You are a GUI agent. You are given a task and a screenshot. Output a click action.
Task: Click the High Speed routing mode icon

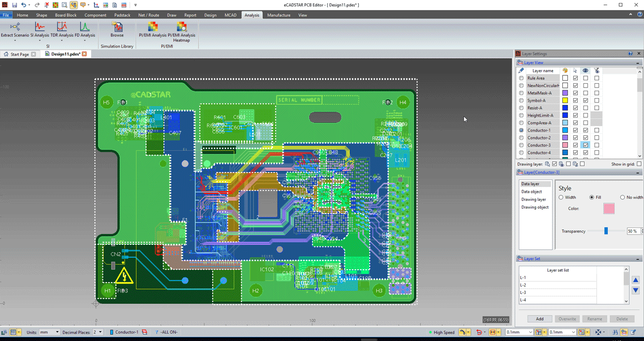462,332
